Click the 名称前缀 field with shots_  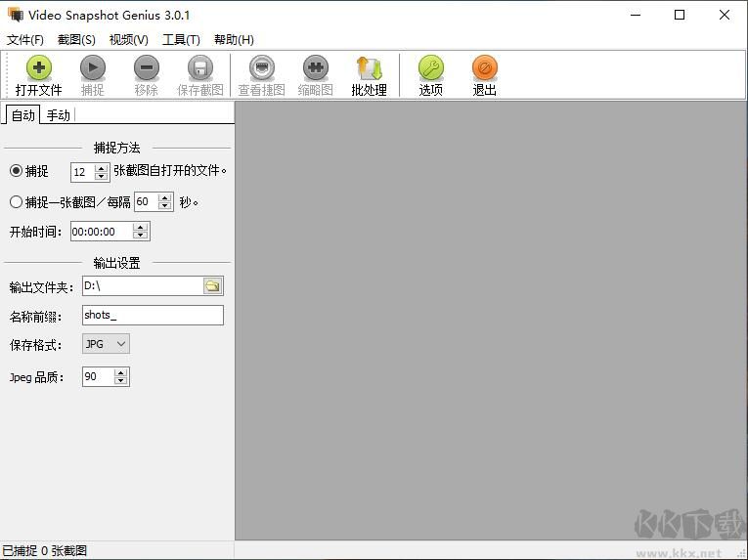(x=153, y=316)
